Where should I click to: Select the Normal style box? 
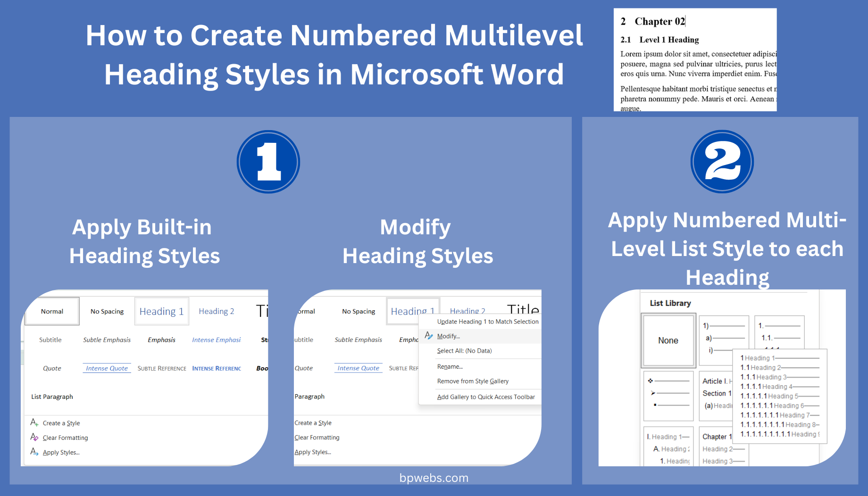tap(52, 311)
